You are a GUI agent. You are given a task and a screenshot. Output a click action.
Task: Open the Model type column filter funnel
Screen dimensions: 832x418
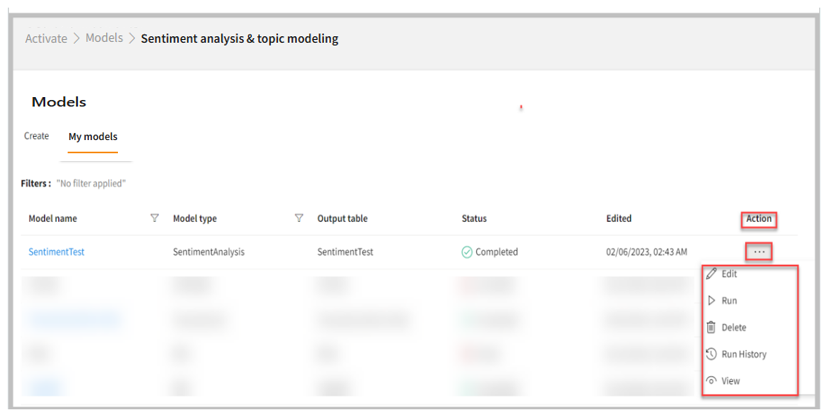click(298, 218)
